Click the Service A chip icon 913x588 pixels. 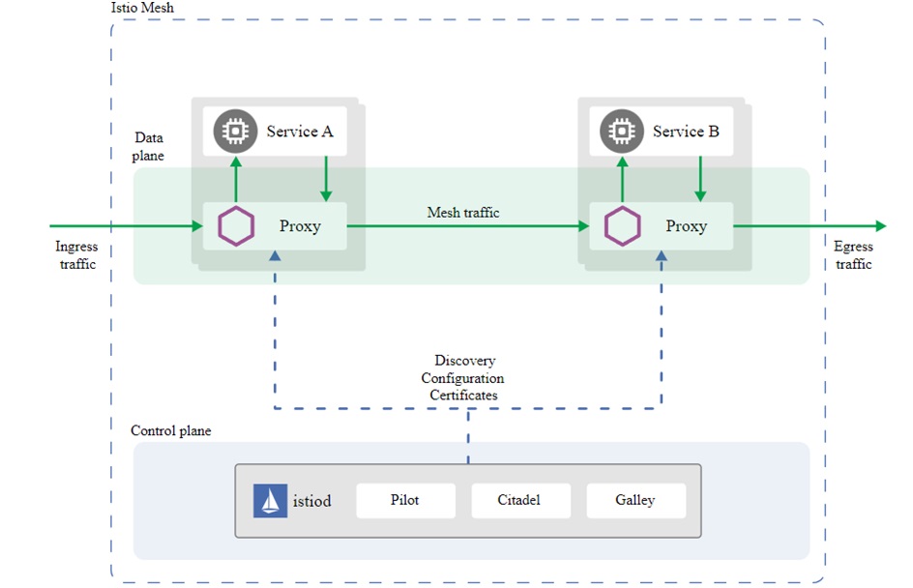(x=232, y=132)
